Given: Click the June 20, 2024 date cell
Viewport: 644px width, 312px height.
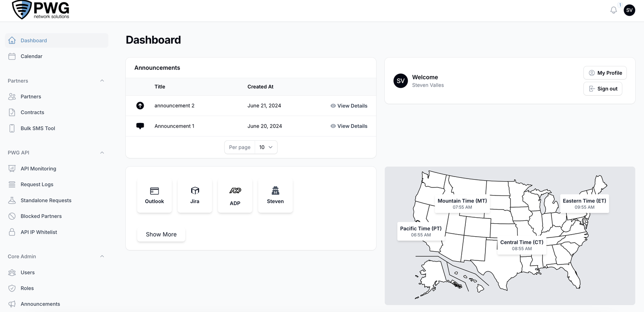Looking at the screenshot, I should [x=264, y=126].
